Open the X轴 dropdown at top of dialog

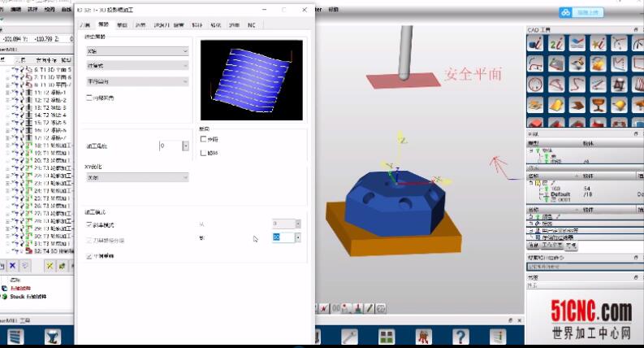[136, 50]
